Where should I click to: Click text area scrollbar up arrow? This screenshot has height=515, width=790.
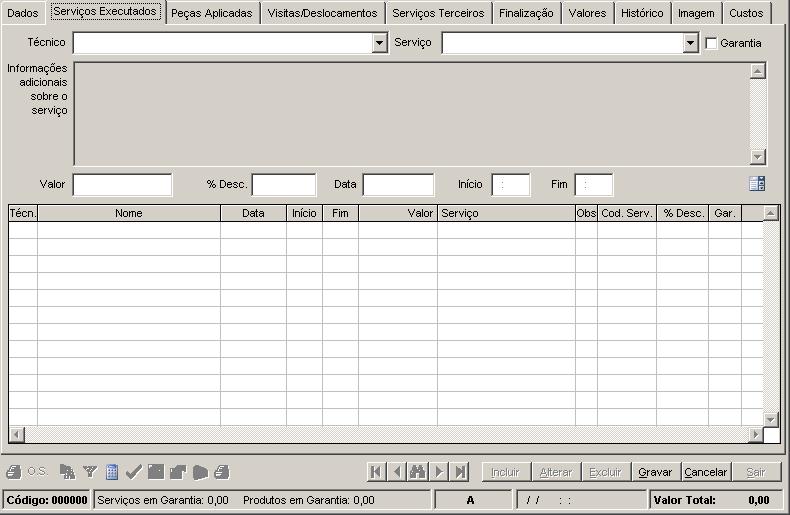point(758,71)
